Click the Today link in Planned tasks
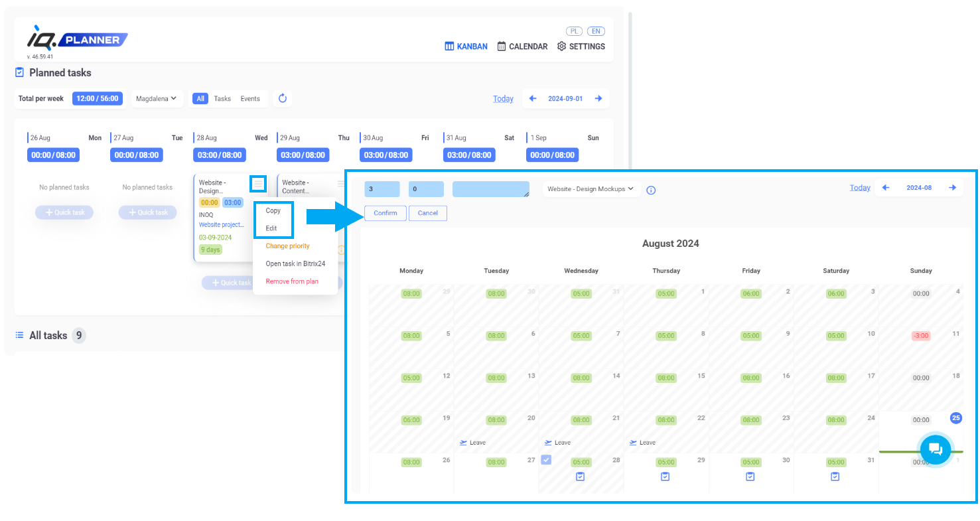 [503, 99]
